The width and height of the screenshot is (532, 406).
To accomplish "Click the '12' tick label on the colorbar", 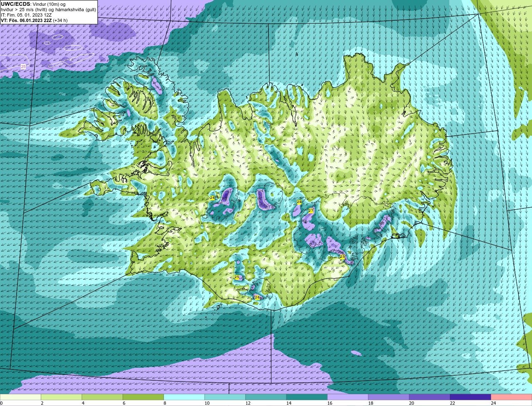I will point(248,403).
